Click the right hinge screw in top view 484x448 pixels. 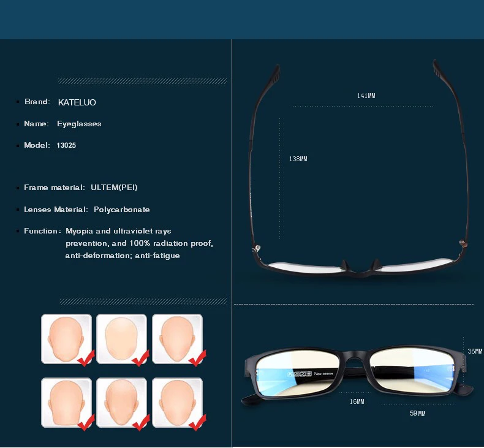tap(463, 243)
